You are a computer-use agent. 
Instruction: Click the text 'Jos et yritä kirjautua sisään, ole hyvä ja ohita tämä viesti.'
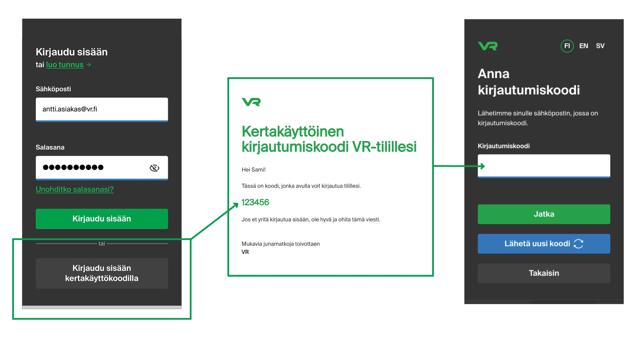click(311, 219)
